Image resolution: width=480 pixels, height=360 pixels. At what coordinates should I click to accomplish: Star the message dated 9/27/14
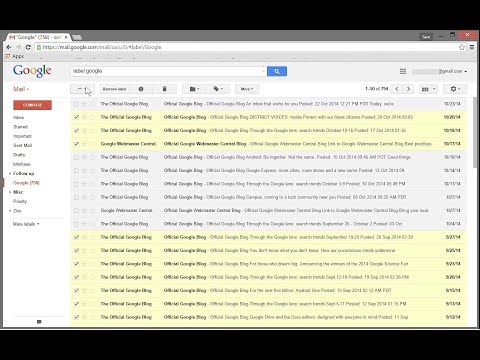coord(84,237)
